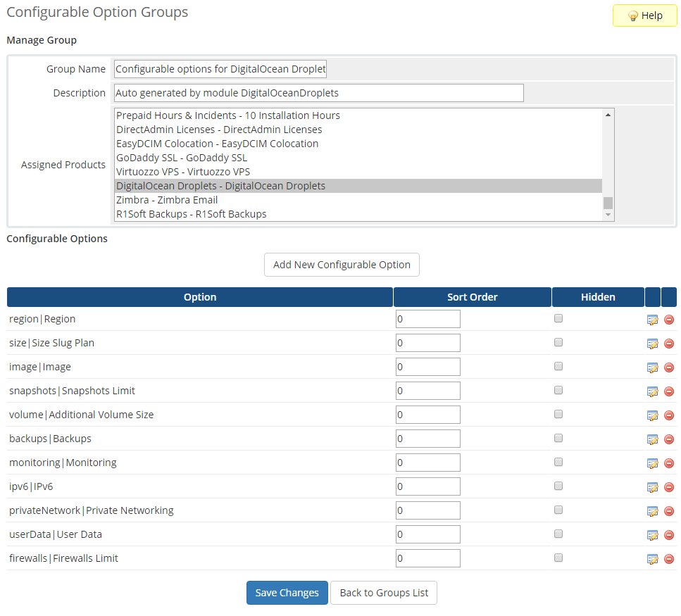Edit the userData|User Data option
Viewport: 681px width, 616px height.
[652, 535]
